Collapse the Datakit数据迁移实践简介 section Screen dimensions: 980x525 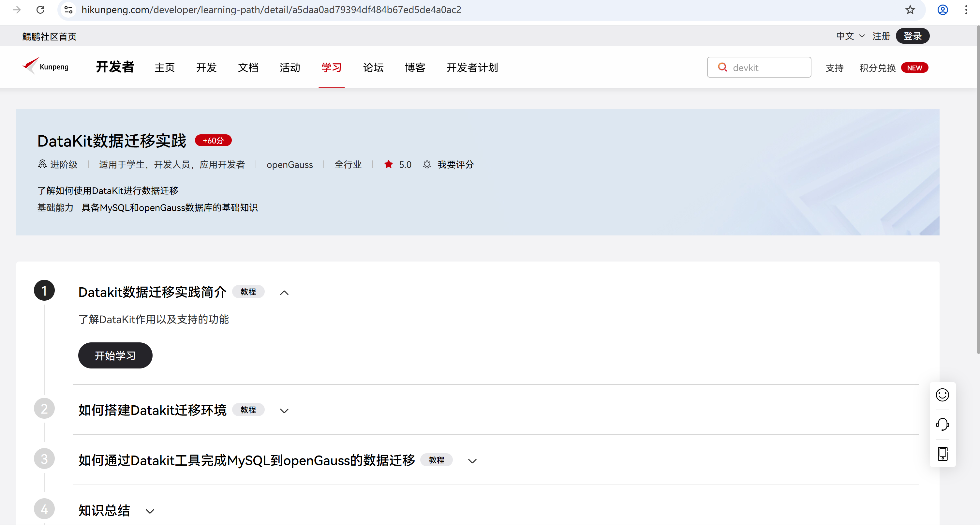[x=284, y=292]
